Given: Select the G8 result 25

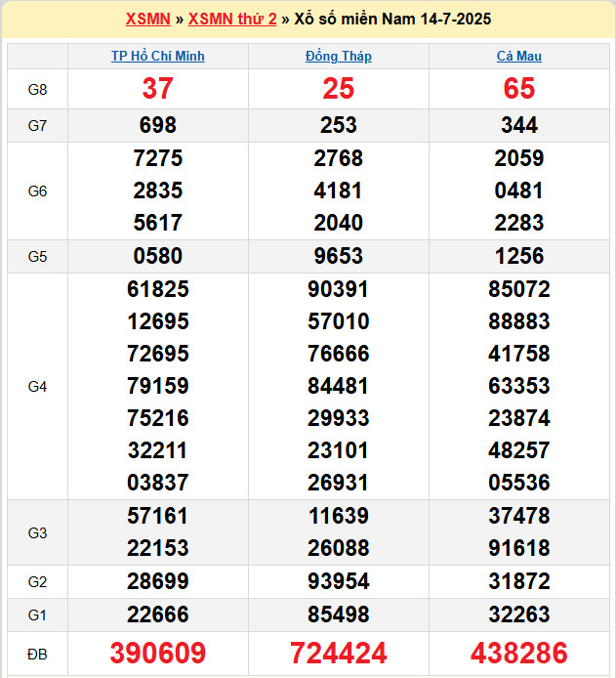Looking at the screenshot, I should (x=338, y=89).
